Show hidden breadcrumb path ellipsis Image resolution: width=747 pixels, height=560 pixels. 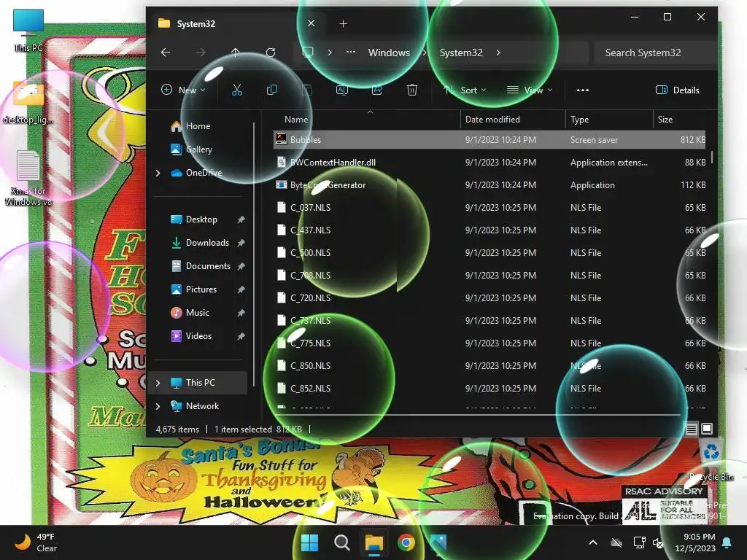[351, 52]
